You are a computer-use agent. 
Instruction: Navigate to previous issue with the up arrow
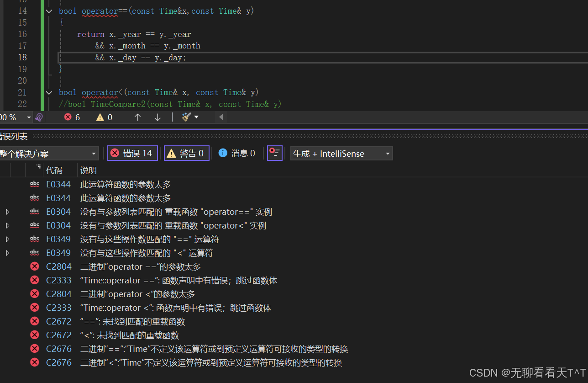137,117
